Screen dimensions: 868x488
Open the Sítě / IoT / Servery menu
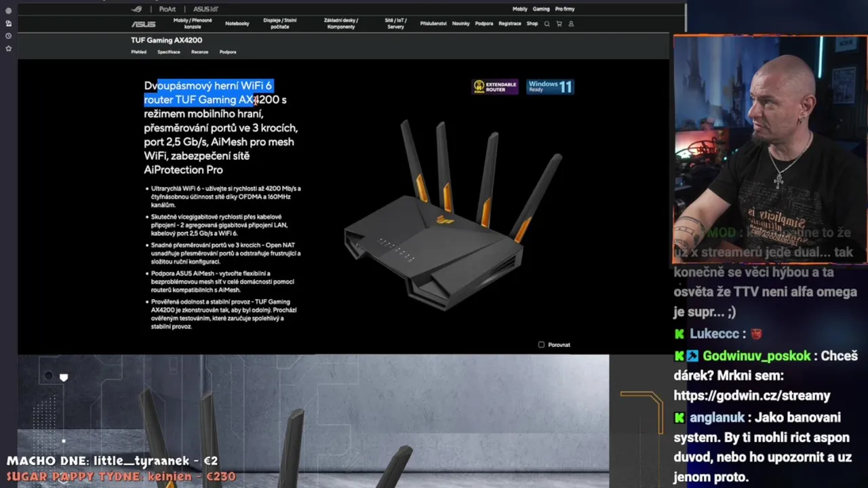click(x=395, y=24)
